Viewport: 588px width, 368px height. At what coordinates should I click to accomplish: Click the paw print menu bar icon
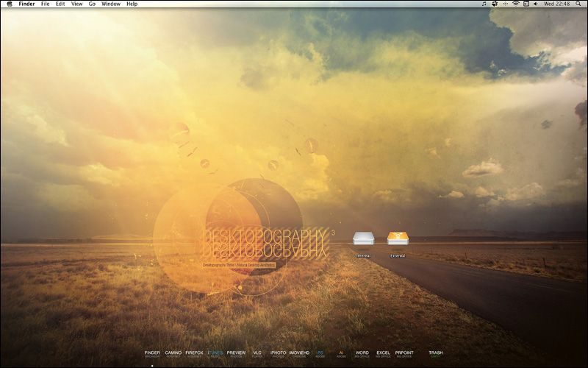coord(495,4)
